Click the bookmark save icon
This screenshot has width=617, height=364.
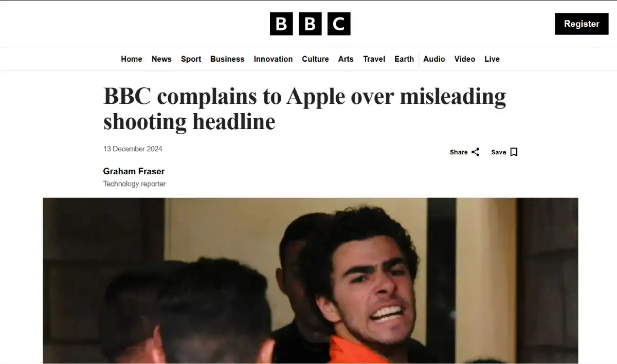(514, 152)
